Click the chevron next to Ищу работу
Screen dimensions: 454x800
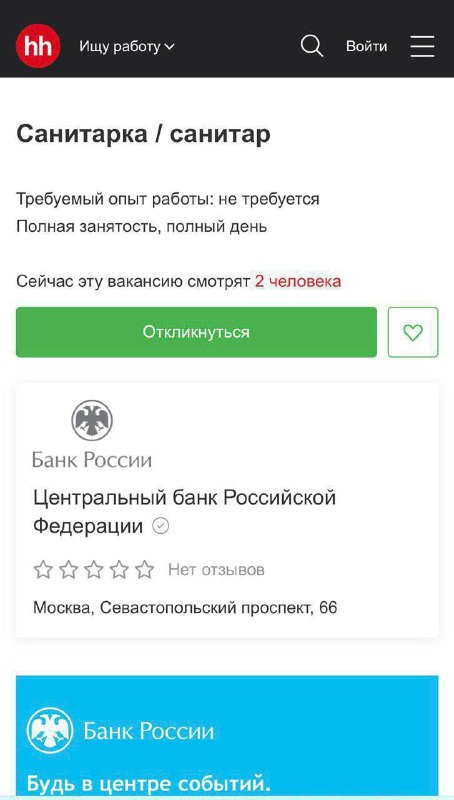tap(169, 47)
